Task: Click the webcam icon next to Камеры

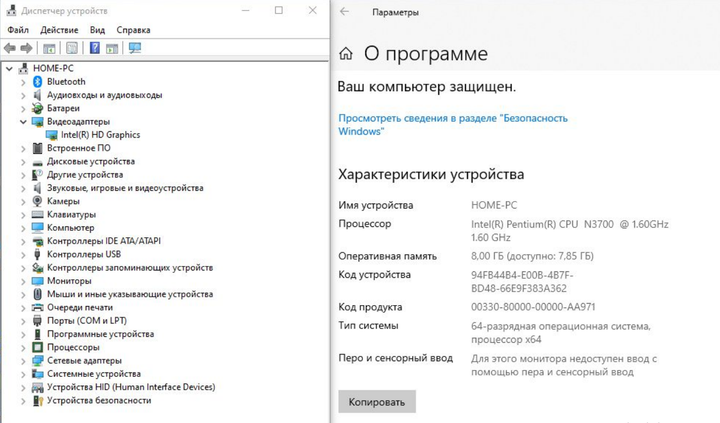Action: [x=38, y=201]
